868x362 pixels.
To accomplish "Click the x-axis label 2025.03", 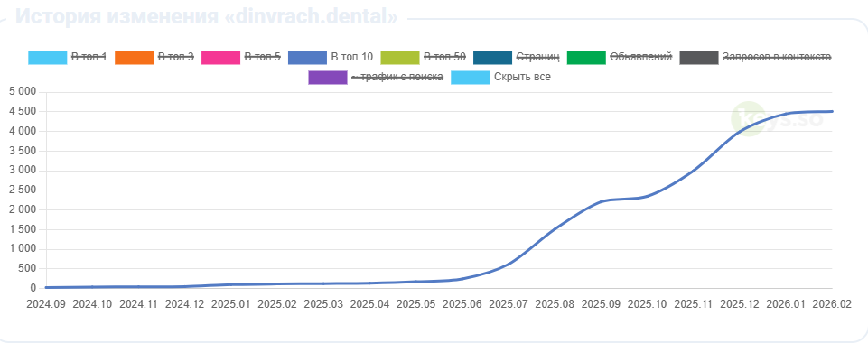I will click(324, 304).
